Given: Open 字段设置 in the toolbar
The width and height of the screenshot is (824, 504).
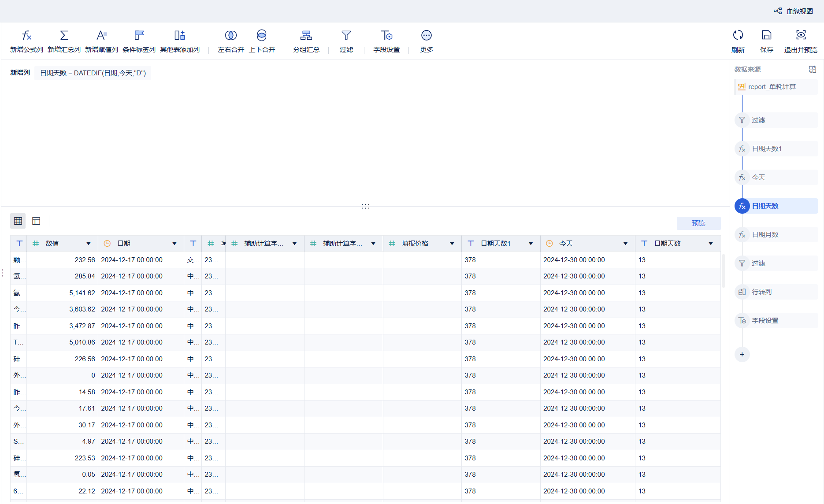Looking at the screenshot, I should pos(386,41).
